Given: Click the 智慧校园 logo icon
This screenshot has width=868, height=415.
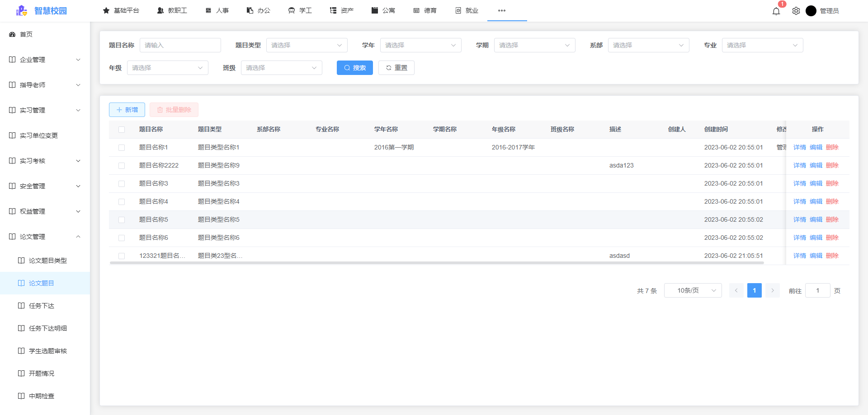Looking at the screenshot, I should 21,11.
